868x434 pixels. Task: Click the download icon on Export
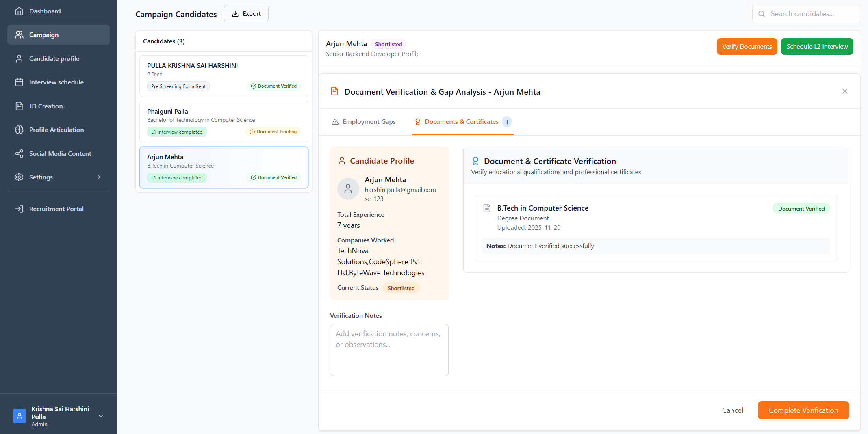pyautogui.click(x=235, y=14)
